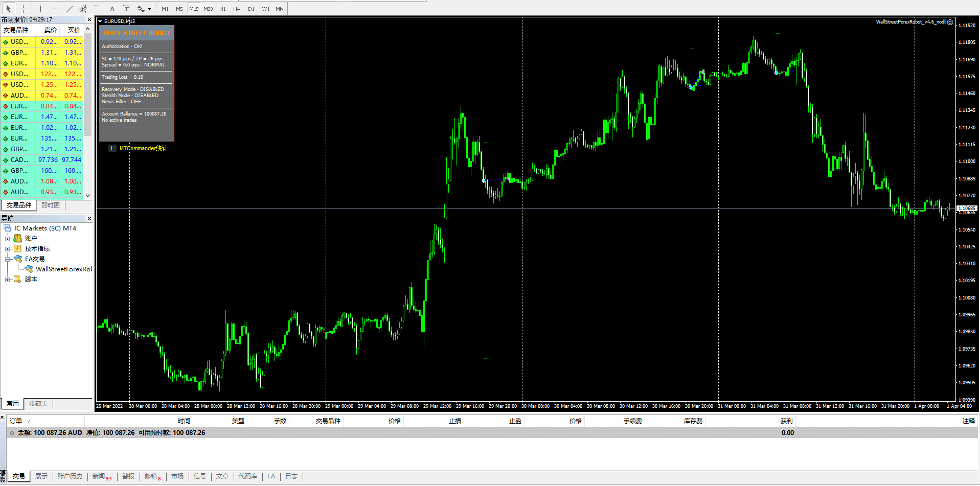Viewport: 980px width, 486px height.
Task: Click the IC Markets (SC) MT4 root icon
Action: click(8, 228)
